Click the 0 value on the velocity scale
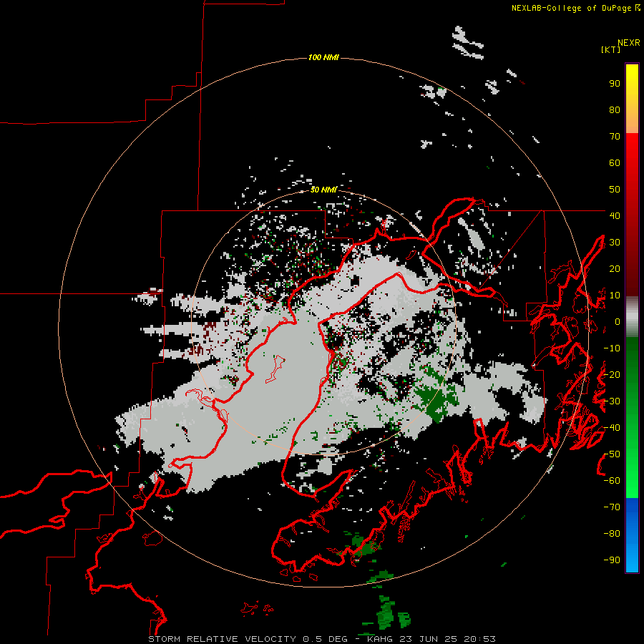The height and width of the screenshot is (644, 644). (x=618, y=322)
